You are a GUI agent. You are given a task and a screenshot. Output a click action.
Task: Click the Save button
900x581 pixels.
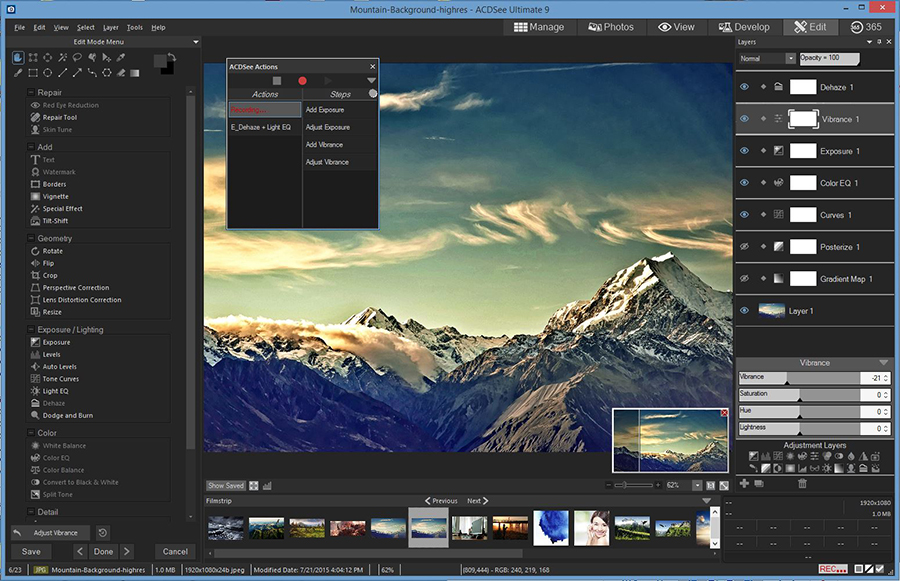pos(31,551)
